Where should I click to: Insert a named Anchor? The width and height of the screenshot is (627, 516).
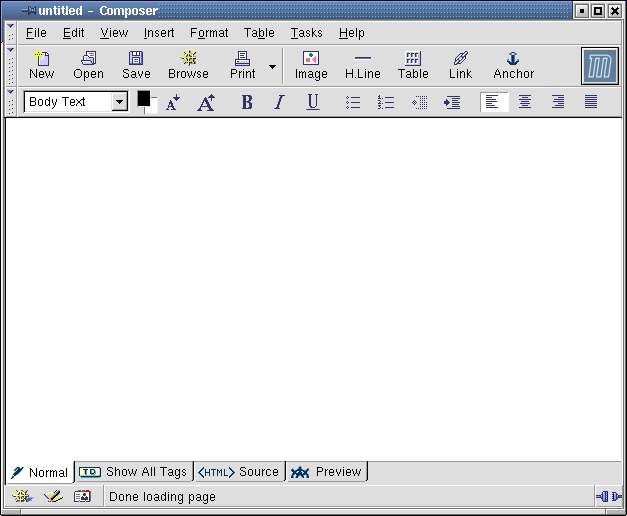[513, 66]
